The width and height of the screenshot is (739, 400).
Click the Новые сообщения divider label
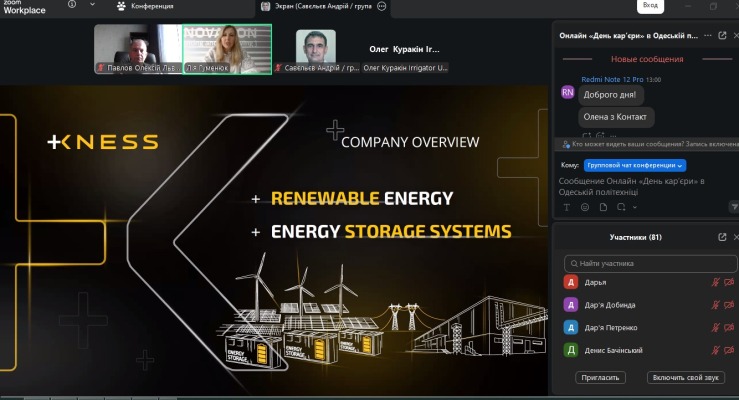click(647, 59)
